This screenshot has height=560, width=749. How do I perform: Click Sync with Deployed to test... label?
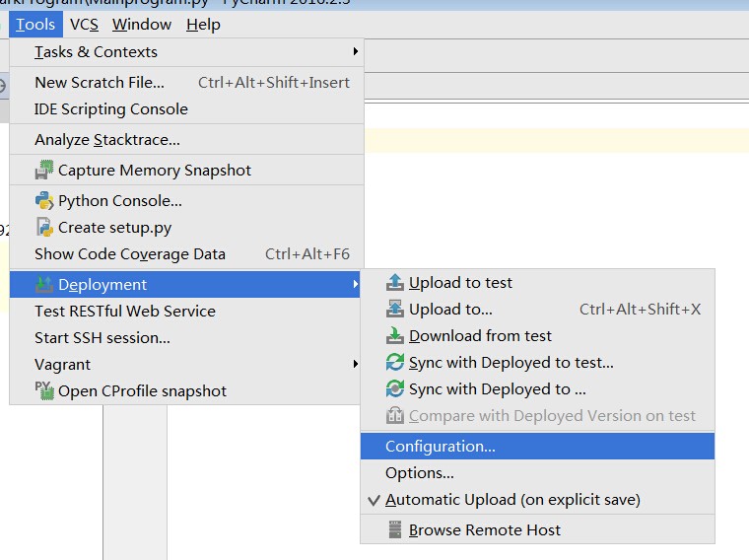(511, 363)
